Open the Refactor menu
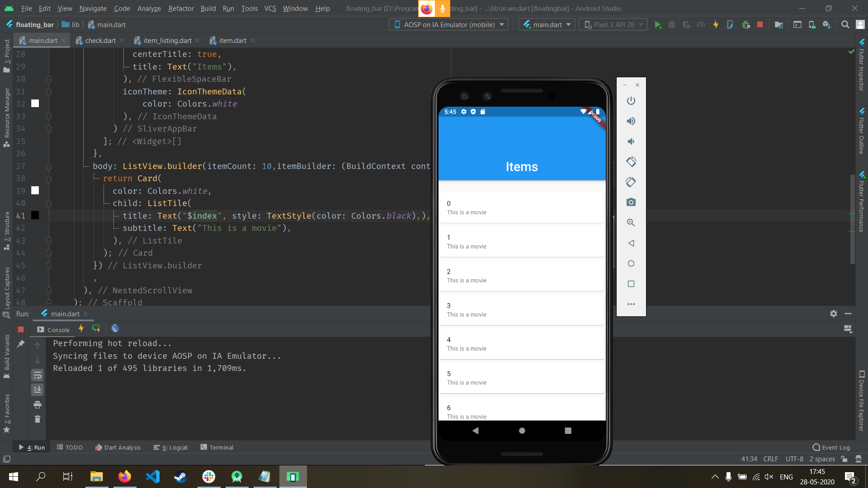868x488 pixels. (181, 8)
